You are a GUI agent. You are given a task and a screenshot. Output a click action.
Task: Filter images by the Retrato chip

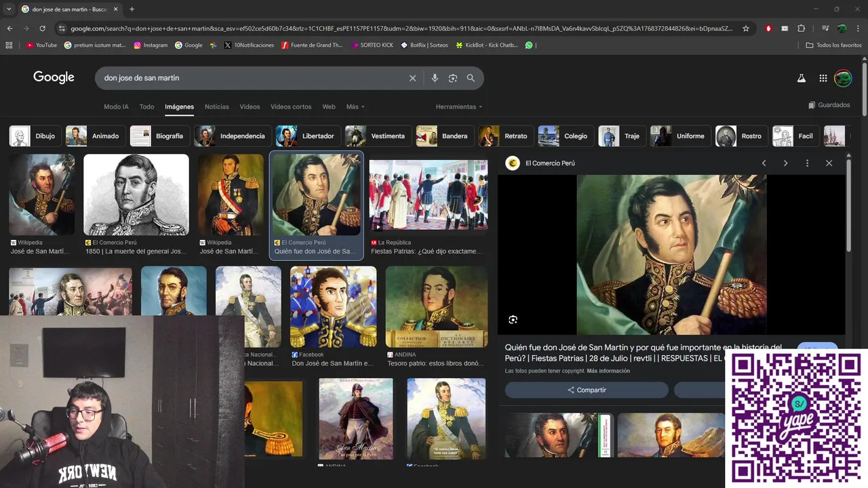click(505, 136)
